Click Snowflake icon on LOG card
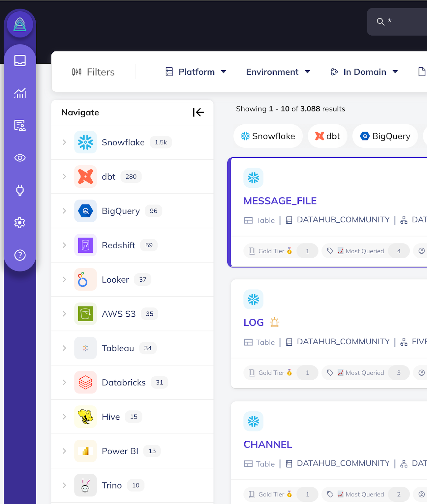427x504 pixels. pos(254,299)
